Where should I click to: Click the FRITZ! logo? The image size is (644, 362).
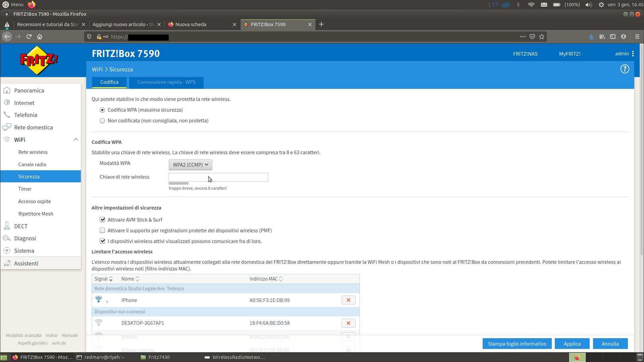(x=39, y=60)
